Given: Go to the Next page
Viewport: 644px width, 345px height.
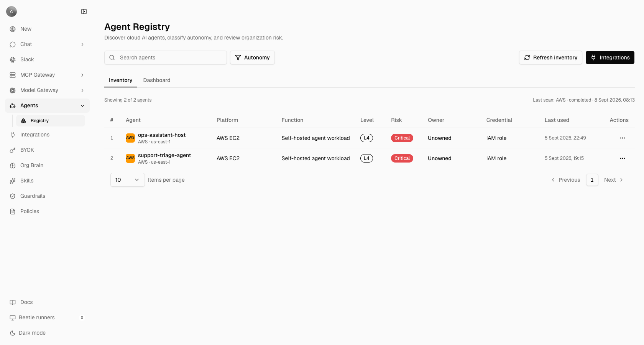Looking at the screenshot, I should click(x=614, y=180).
